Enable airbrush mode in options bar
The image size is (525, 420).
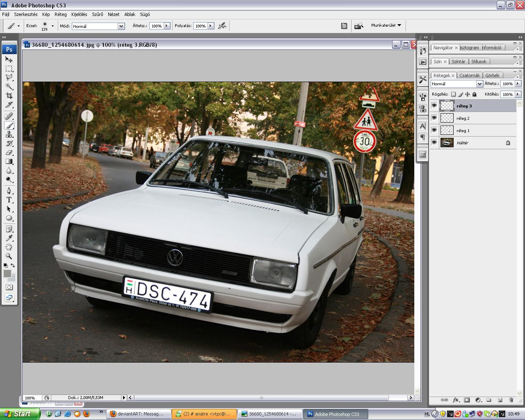[222, 26]
